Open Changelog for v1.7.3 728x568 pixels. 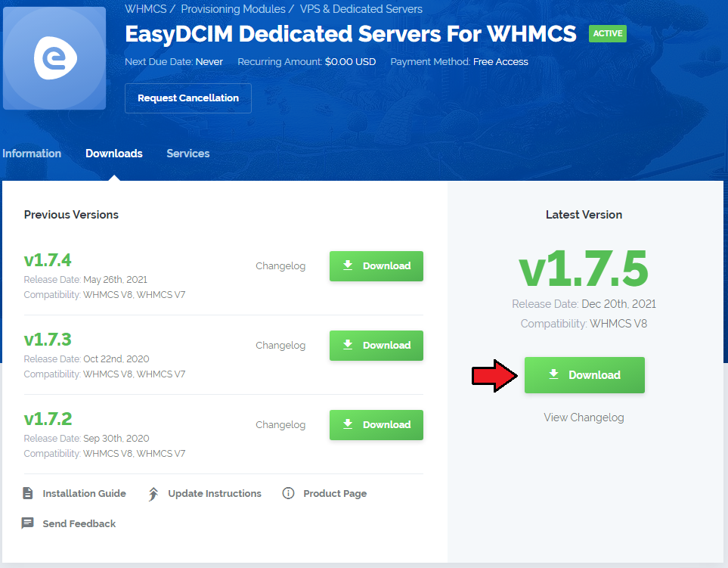tap(280, 346)
